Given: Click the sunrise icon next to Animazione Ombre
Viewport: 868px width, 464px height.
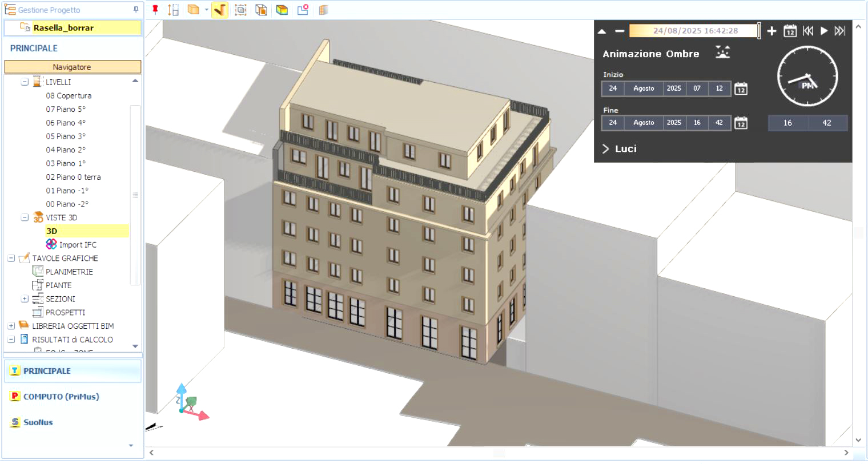Looking at the screenshot, I should coord(722,53).
